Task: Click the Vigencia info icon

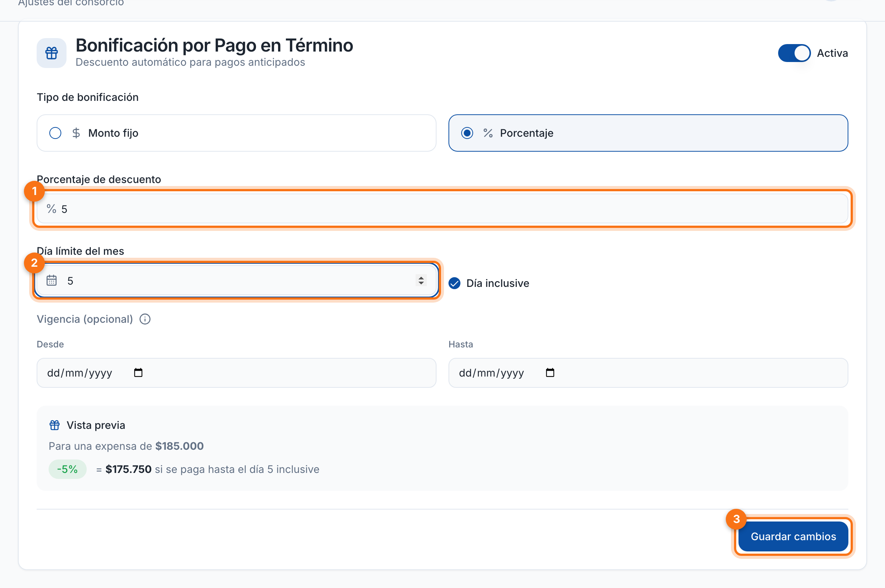Action: click(145, 319)
